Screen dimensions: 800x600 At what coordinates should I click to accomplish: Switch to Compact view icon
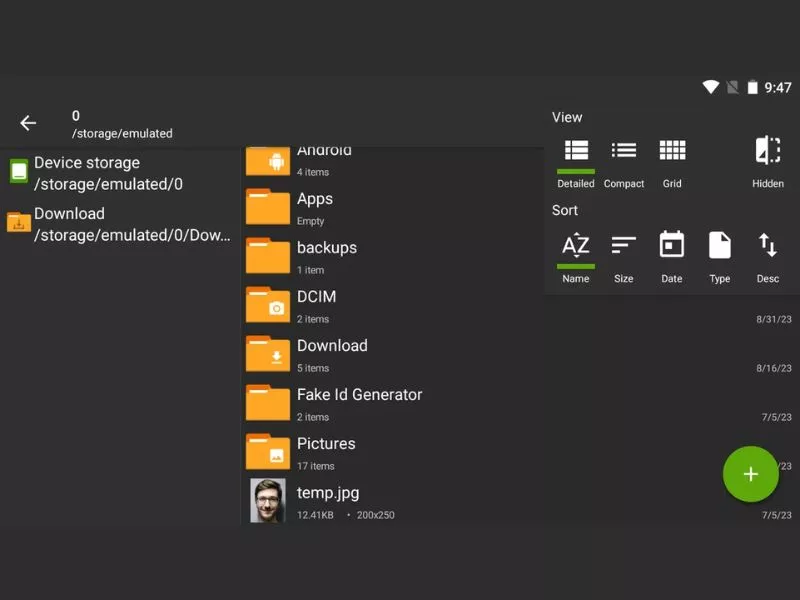[623, 151]
